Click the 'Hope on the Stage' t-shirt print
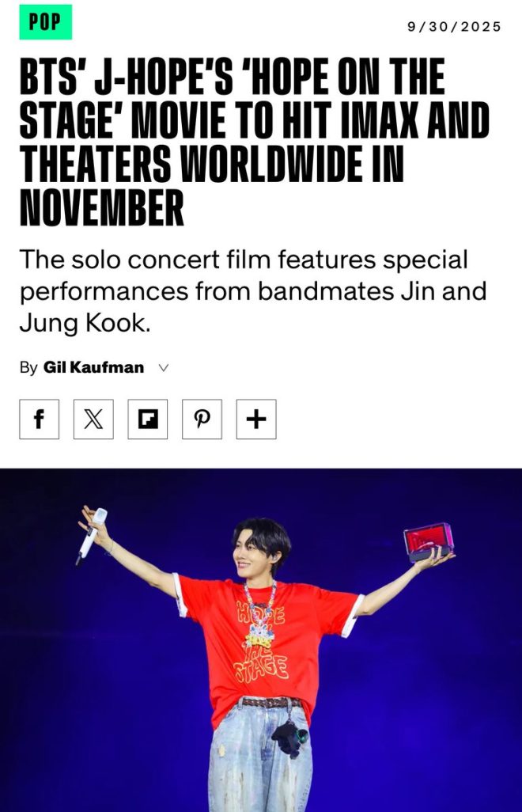Image resolution: width=522 pixels, height=812 pixels. tap(261, 640)
